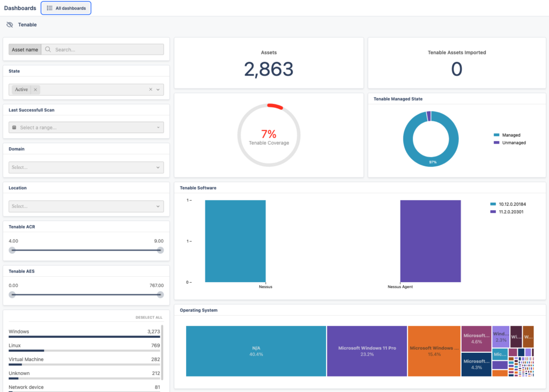Select the Linux row with 769
The width and height of the screenshot is (549, 392).
pos(84,347)
